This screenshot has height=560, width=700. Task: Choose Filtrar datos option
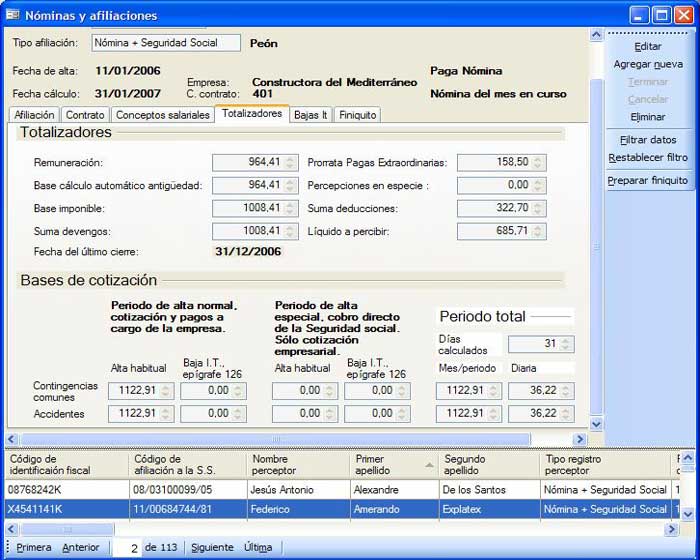point(648,140)
